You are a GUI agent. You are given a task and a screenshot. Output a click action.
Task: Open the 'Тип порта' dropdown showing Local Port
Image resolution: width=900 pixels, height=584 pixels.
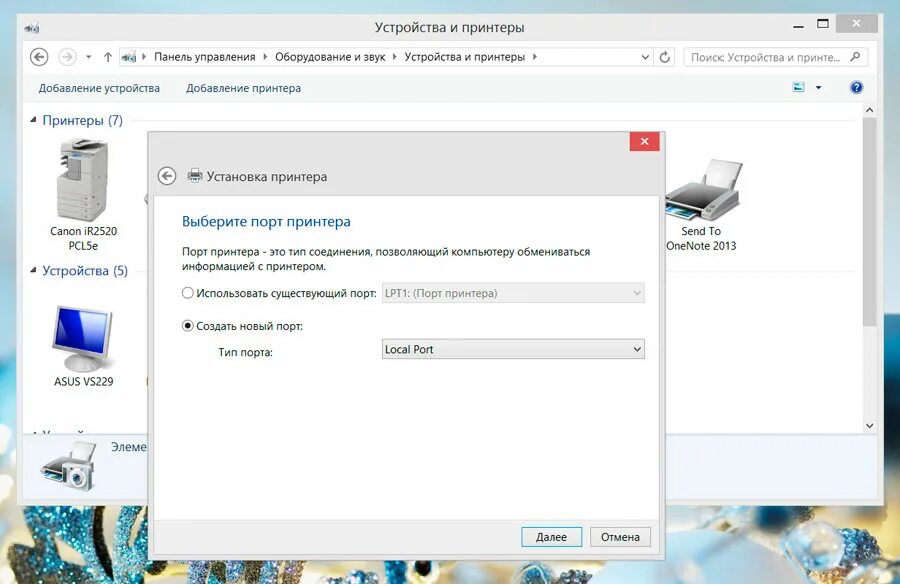(x=637, y=348)
